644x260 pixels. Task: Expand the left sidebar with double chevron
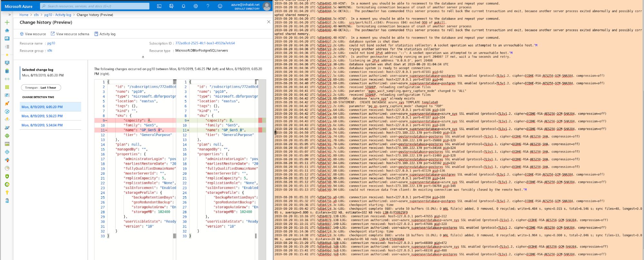[x=10, y=15]
